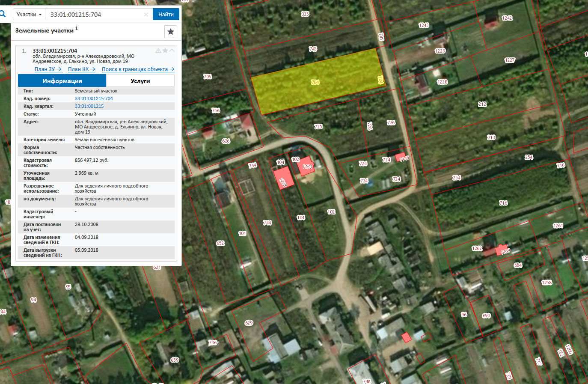Select the change date 04.09.2018

pyautogui.click(x=86, y=237)
